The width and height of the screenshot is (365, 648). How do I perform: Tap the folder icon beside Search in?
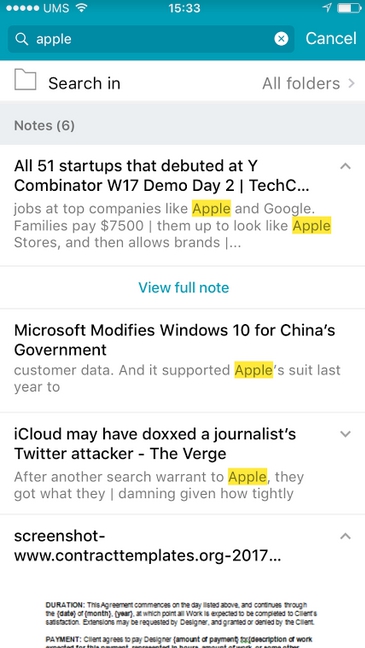(x=25, y=80)
